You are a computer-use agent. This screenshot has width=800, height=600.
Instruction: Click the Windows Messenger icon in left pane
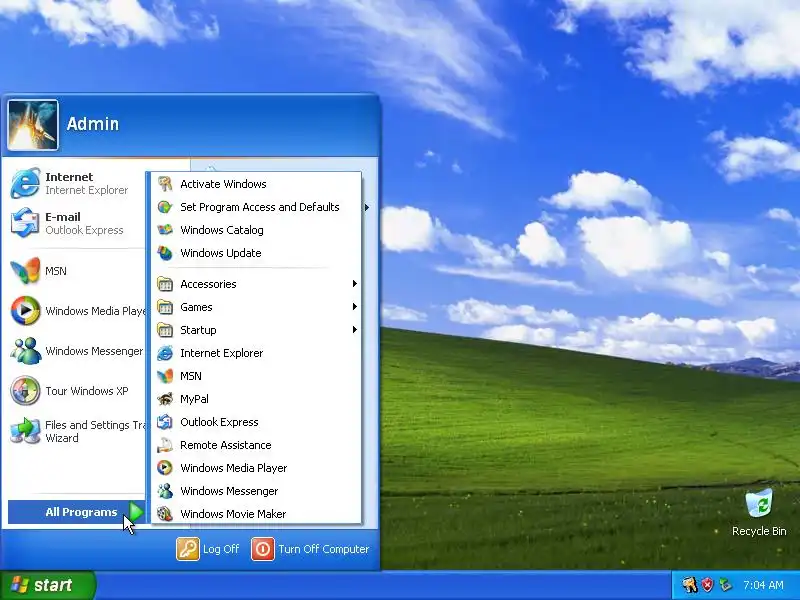coord(25,351)
